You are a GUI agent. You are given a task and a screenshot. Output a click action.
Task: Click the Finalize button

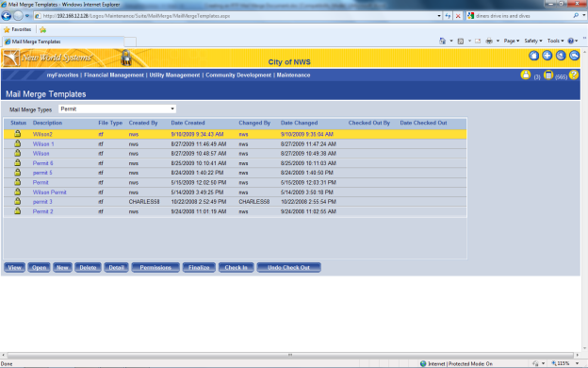pyautogui.click(x=199, y=267)
